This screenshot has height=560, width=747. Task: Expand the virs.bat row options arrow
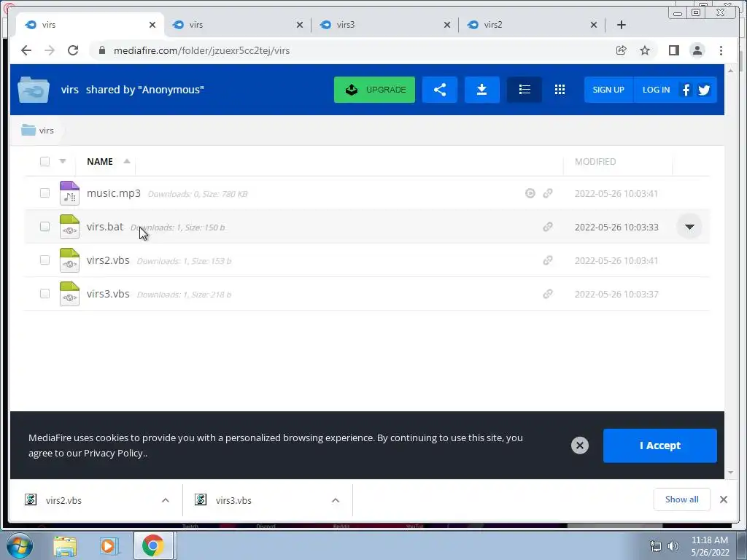[689, 227]
